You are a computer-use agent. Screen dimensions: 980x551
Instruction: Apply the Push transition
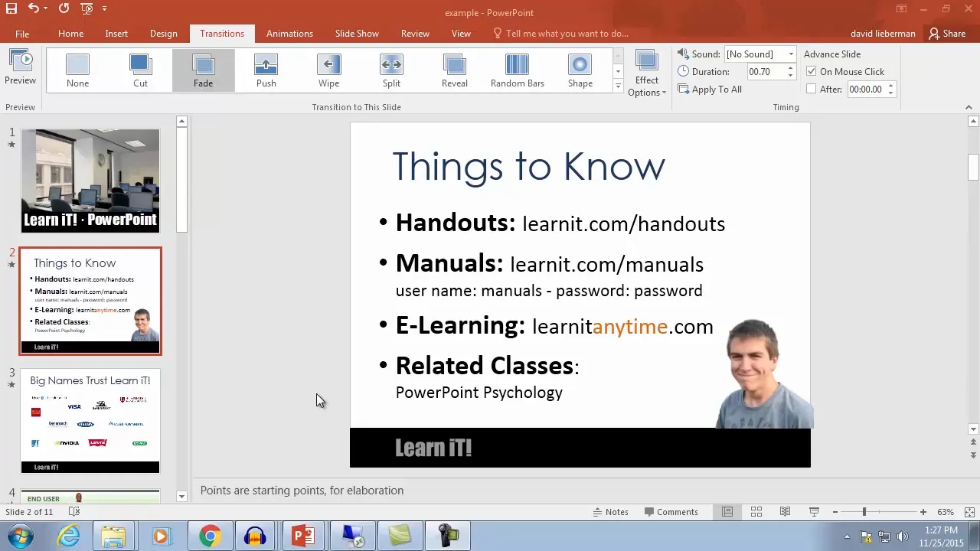[266, 71]
